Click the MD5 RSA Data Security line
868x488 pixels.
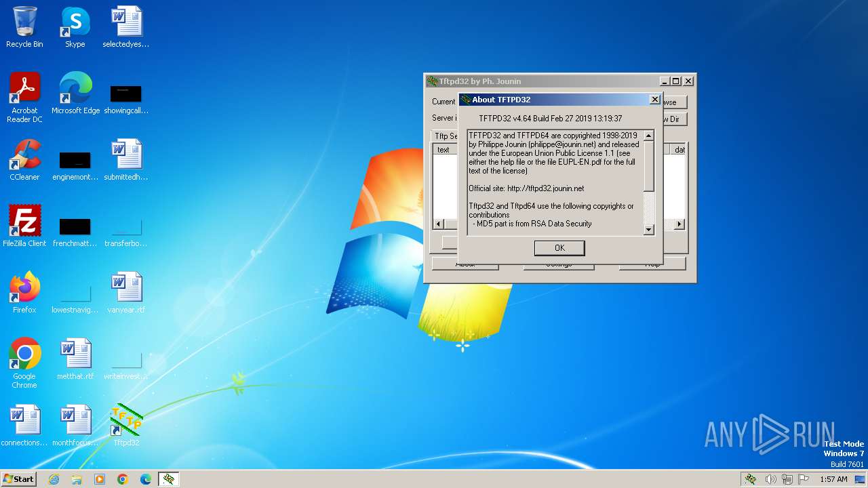[532, 224]
